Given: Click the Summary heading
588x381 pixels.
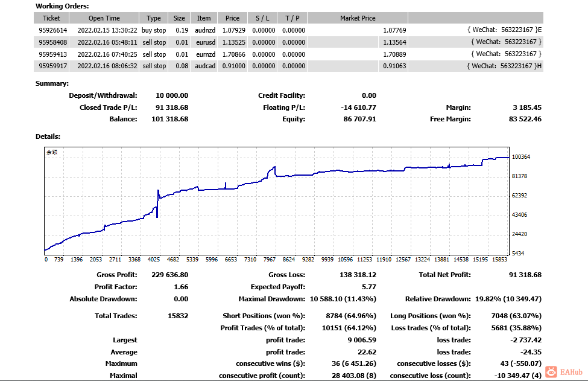Looking at the screenshot, I should [52, 83].
